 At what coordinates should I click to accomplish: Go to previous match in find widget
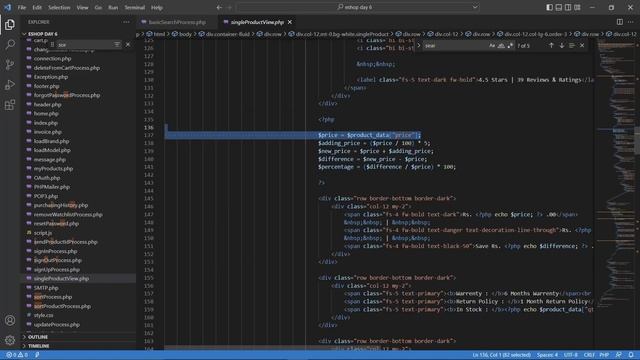(x=551, y=46)
